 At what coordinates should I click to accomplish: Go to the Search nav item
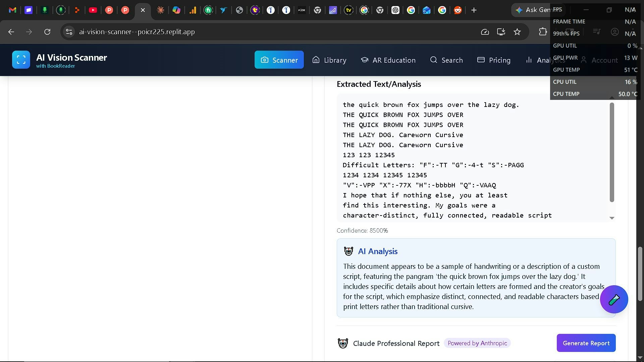[446, 60]
